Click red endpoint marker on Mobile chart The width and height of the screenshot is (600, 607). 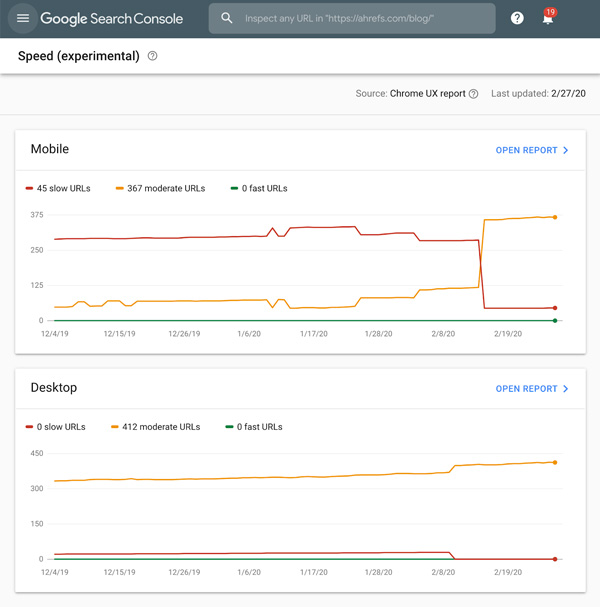(x=555, y=308)
